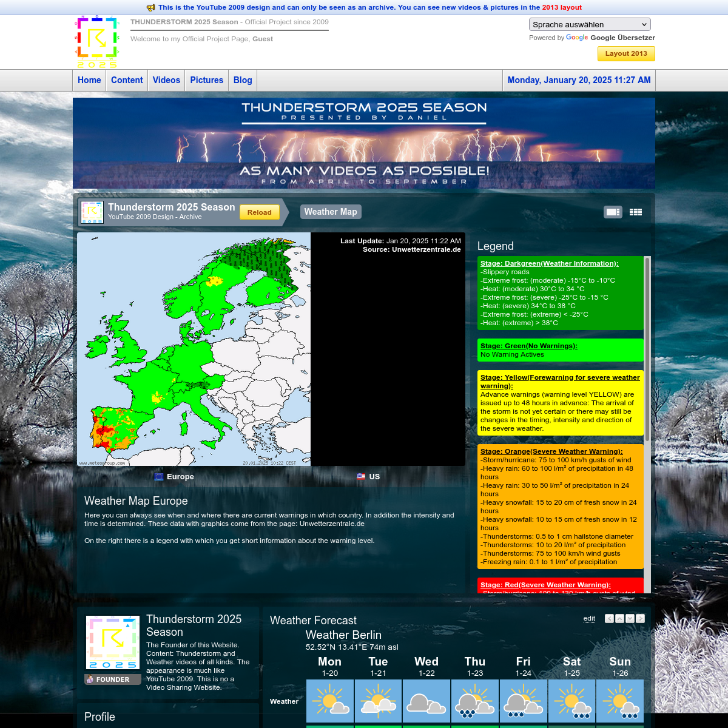Open the Pictures menu item
The image size is (728, 728).
click(206, 80)
